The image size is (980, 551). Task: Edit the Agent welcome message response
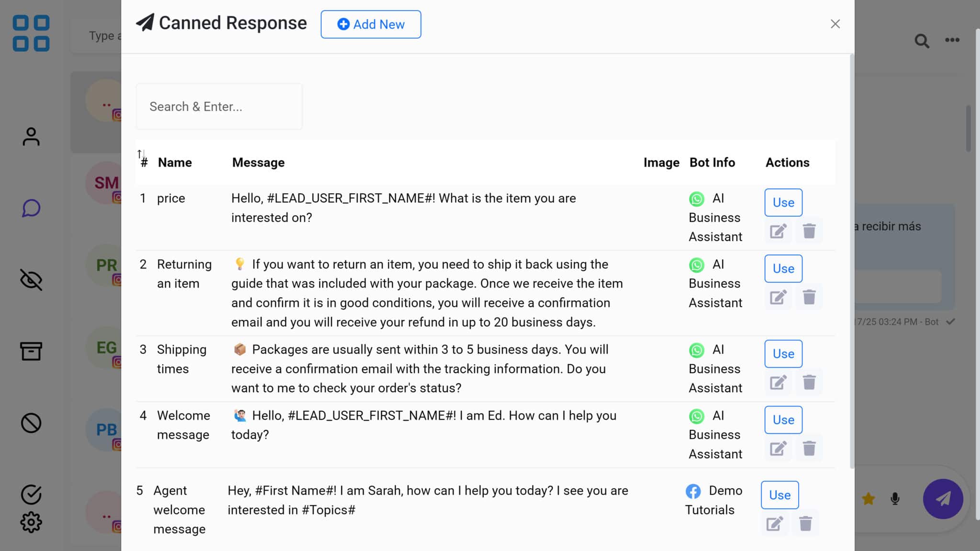pos(774,524)
